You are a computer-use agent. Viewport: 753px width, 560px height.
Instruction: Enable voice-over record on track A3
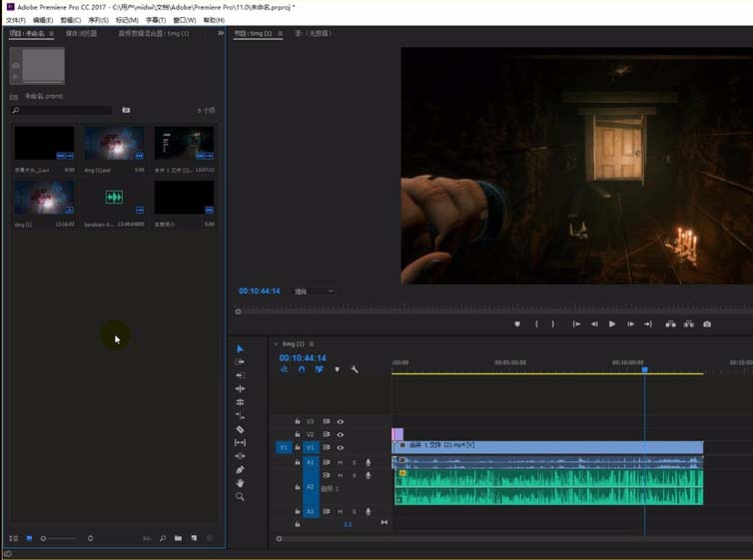tap(368, 511)
